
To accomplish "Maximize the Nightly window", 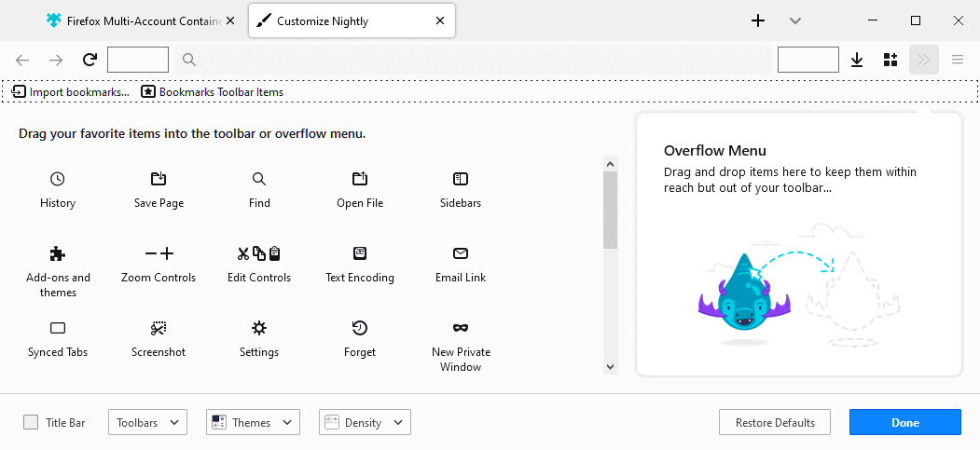I will pos(916,20).
